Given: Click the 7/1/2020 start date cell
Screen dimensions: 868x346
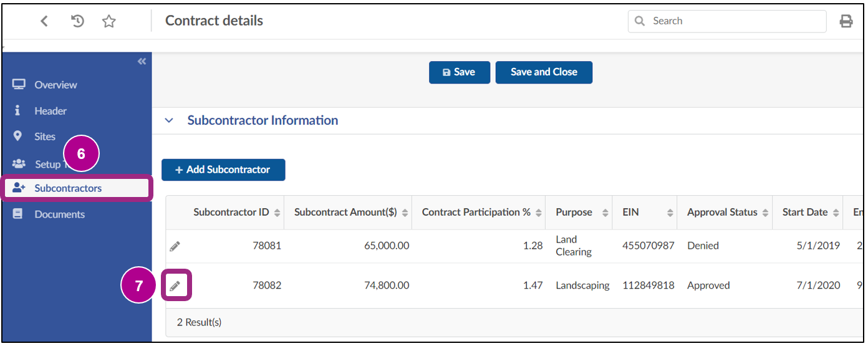Looking at the screenshot, I should coord(819,286).
